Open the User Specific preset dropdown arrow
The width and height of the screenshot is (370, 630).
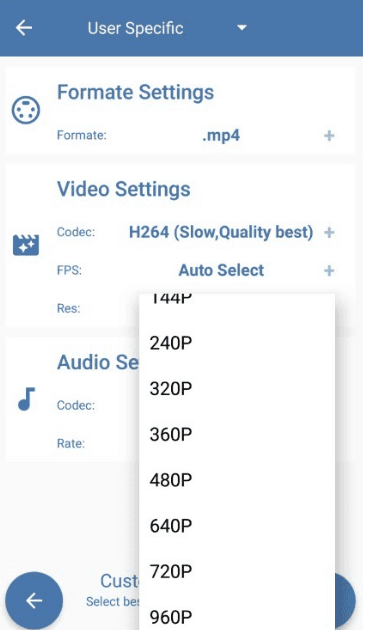tap(242, 28)
